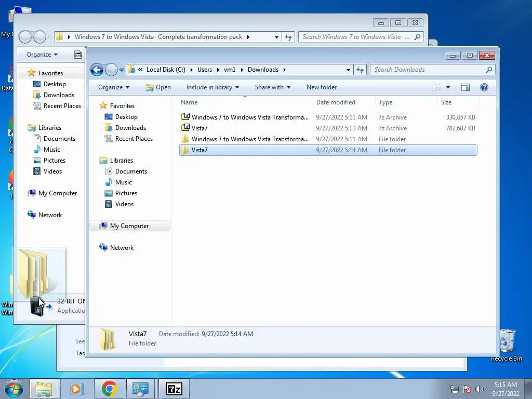Open Help with the question mark icon
This screenshot has height=399, width=532.
(484, 87)
